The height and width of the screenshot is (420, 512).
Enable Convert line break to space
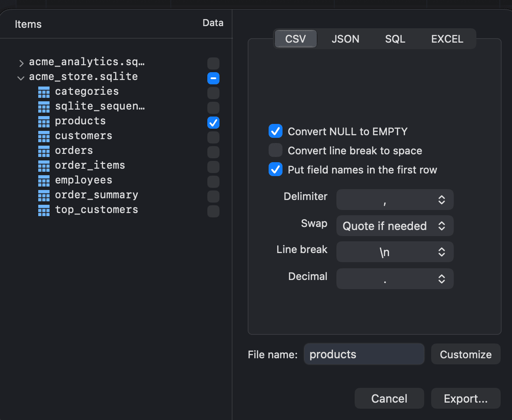pos(276,150)
